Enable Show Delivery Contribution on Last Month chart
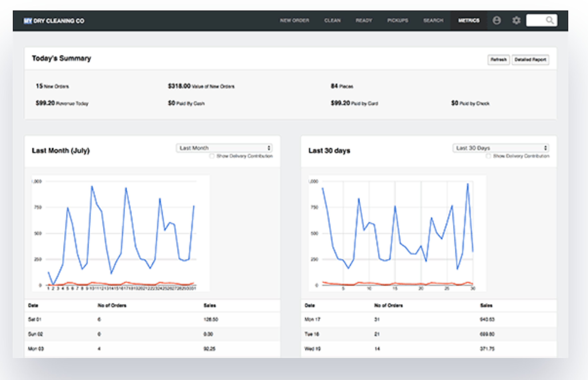The height and width of the screenshot is (380, 588). pyautogui.click(x=212, y=156)
